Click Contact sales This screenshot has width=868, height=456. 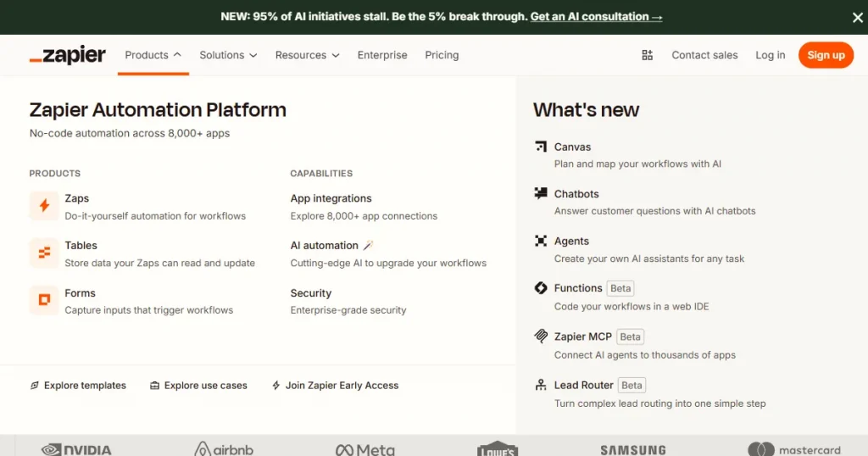point(704,55)
